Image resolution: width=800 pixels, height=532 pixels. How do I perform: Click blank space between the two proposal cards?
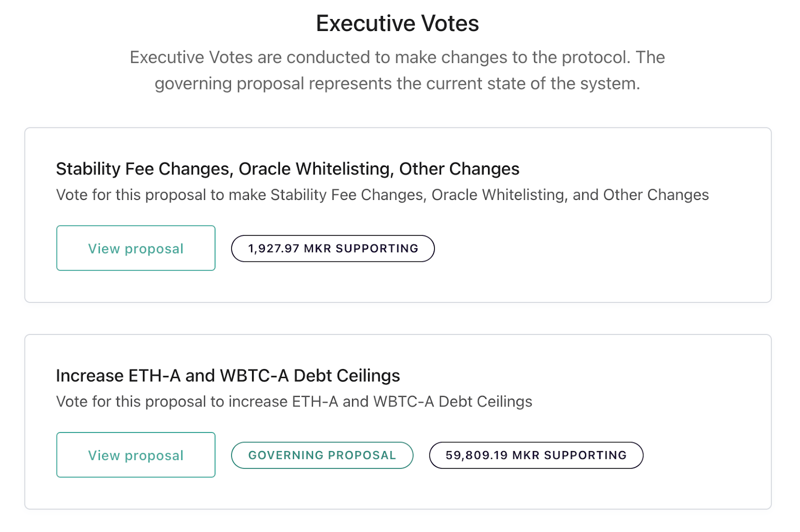(397, 318)
